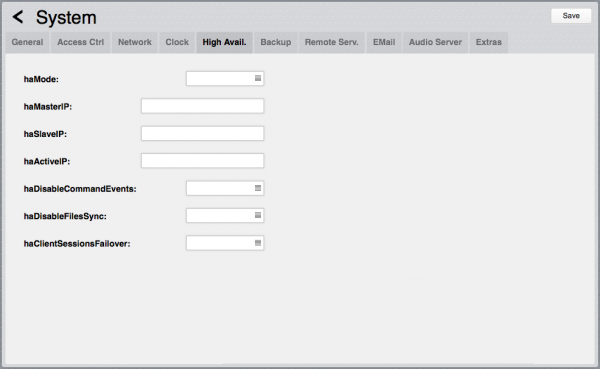Open the Clock tab
Image resolution: width=600 pixels, height=369 pixels.
coord(177,42)
